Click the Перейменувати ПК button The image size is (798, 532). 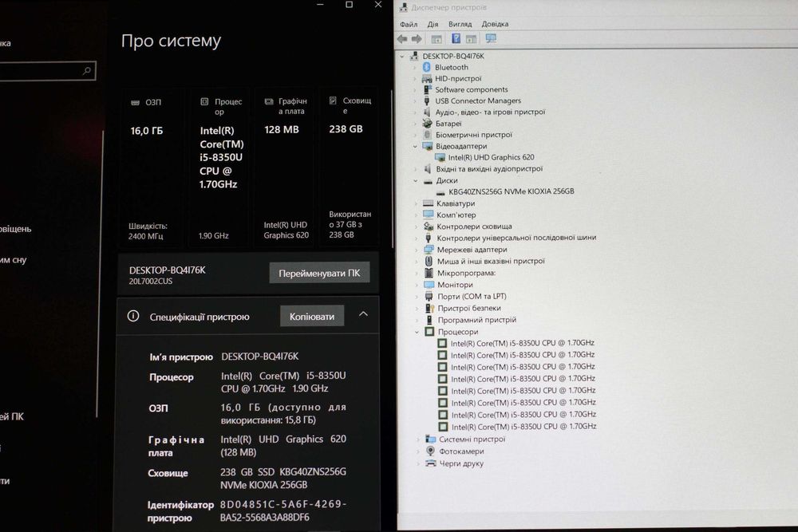click(319, 273)
